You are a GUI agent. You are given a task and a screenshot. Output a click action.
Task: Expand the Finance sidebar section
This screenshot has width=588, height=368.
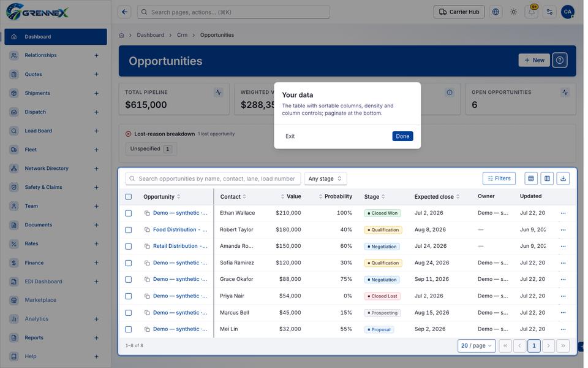pyautogui.click(x=96, y=263)
